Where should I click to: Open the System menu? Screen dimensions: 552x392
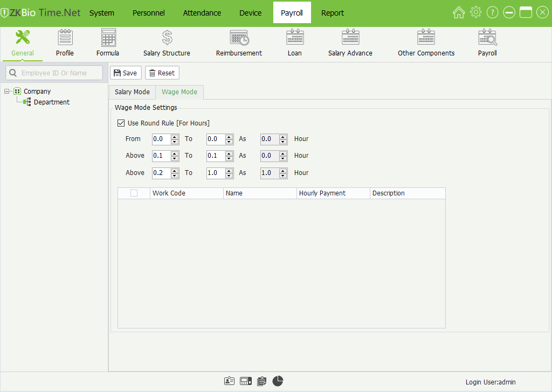[x=102, y=13]
